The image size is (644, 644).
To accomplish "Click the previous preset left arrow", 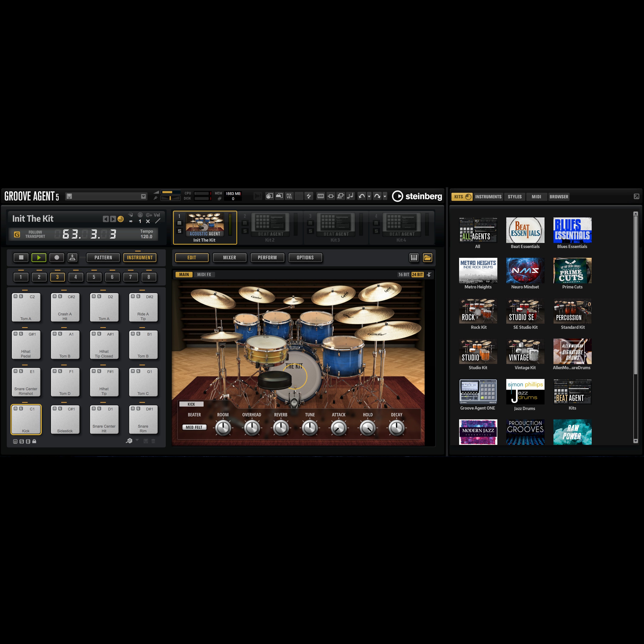I will click(x=106, y=219).
